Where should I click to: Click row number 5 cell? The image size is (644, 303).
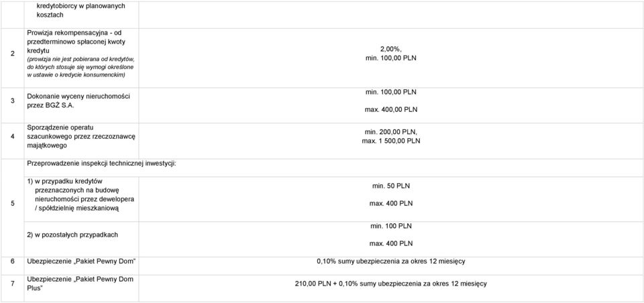(13, 204)
